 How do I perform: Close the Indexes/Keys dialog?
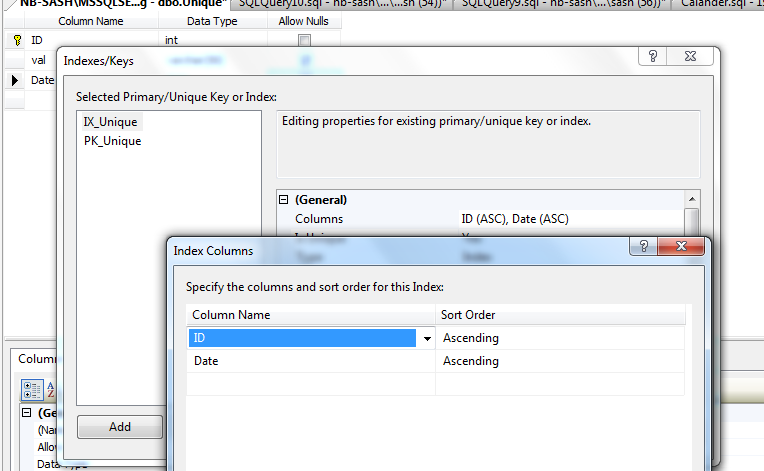(690, 57)
